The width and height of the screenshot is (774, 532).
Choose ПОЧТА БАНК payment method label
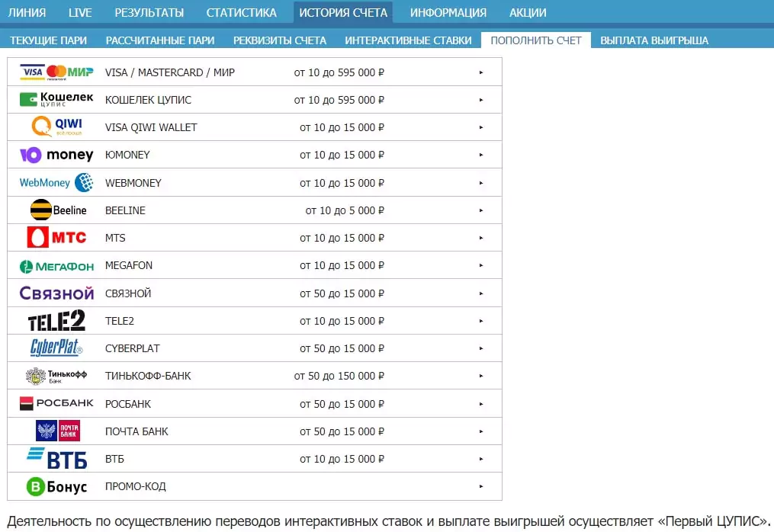[x=136, y=432]
